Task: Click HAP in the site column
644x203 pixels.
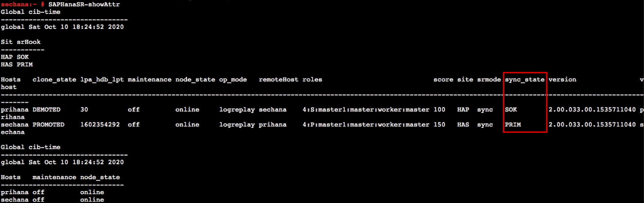Action: [463, 109]
